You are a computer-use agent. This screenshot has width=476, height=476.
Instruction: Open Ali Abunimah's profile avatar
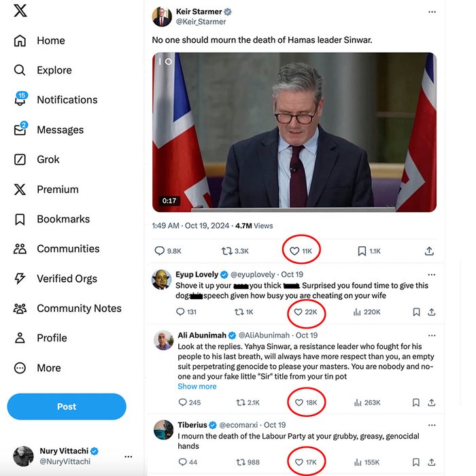coord(163,339)
